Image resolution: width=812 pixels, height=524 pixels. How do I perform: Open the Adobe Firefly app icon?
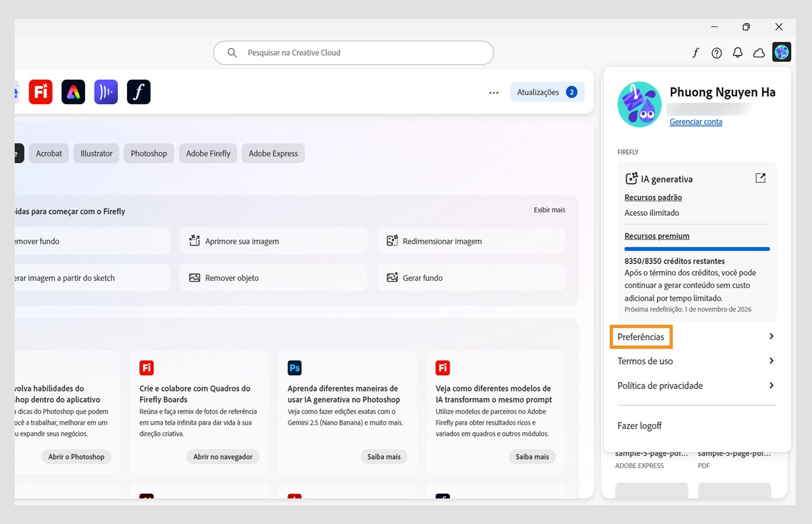(41, 92)
